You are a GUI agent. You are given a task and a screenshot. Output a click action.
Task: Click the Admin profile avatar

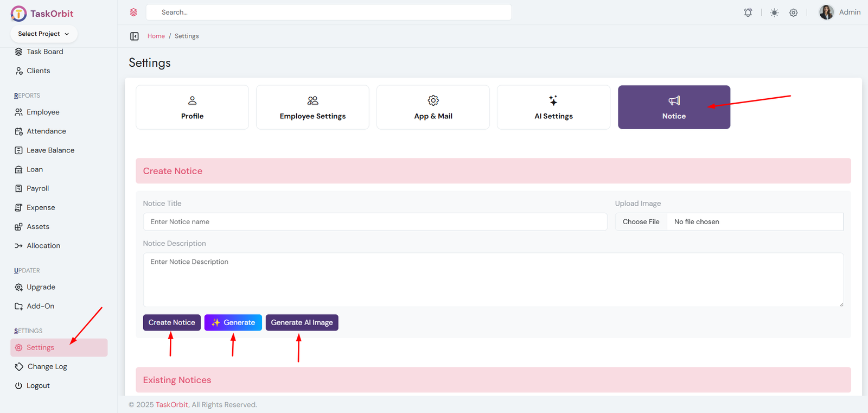[x=826, y=12]
